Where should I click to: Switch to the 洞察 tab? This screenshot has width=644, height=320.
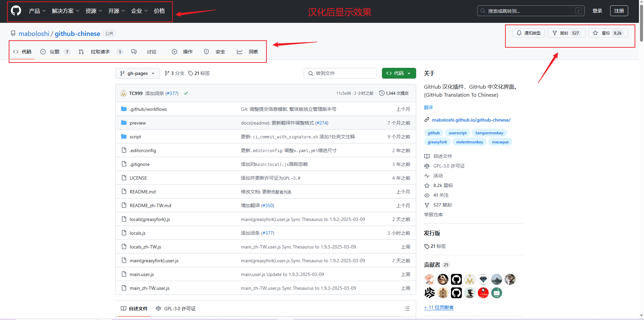click(x=247, y=52)
